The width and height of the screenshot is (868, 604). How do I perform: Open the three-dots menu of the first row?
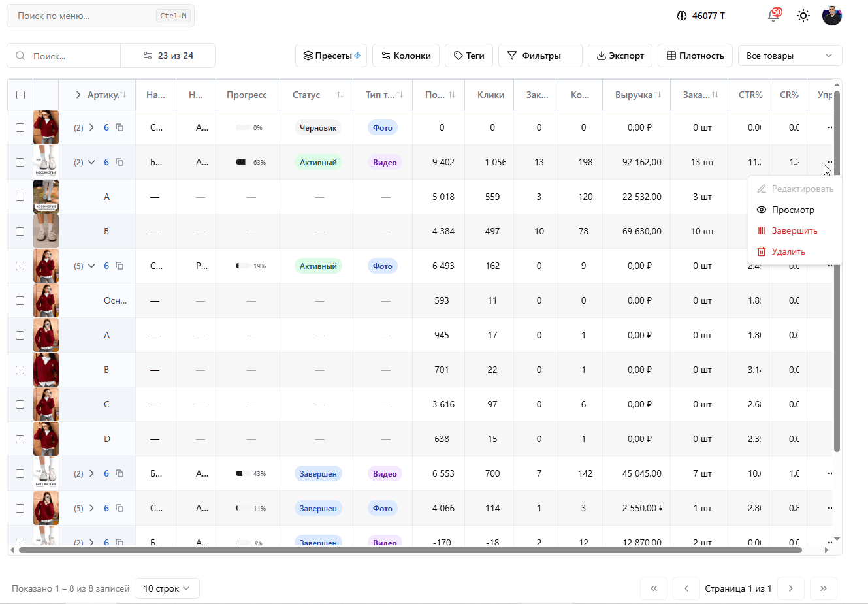(829, 127)
